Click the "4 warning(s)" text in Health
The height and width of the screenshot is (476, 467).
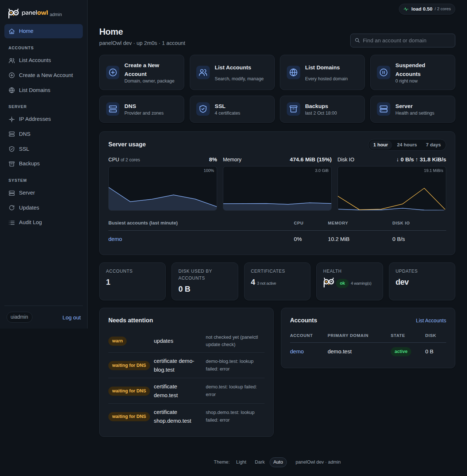tap(361, 283)
